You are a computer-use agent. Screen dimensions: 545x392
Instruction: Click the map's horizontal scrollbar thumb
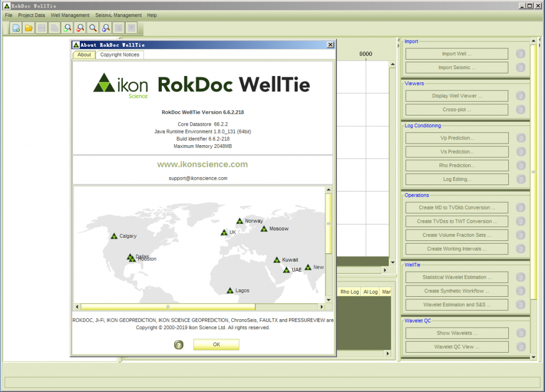tap(168, 307)
